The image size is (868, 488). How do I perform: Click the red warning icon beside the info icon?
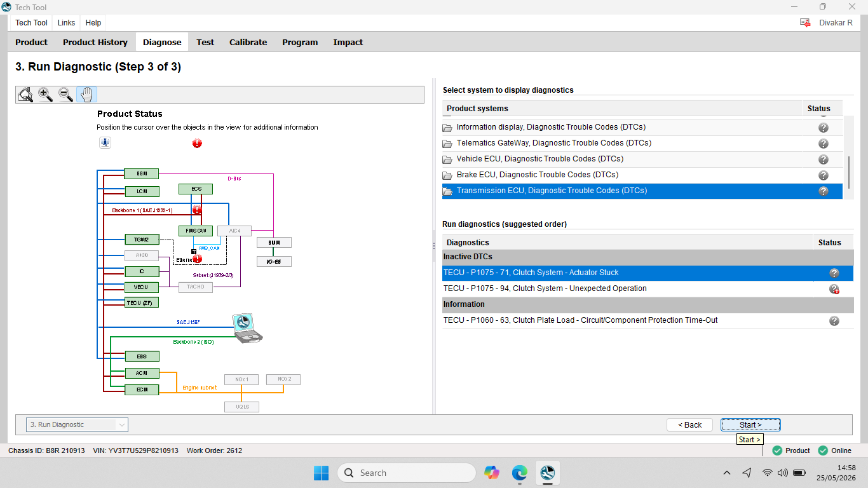[197, 144]
